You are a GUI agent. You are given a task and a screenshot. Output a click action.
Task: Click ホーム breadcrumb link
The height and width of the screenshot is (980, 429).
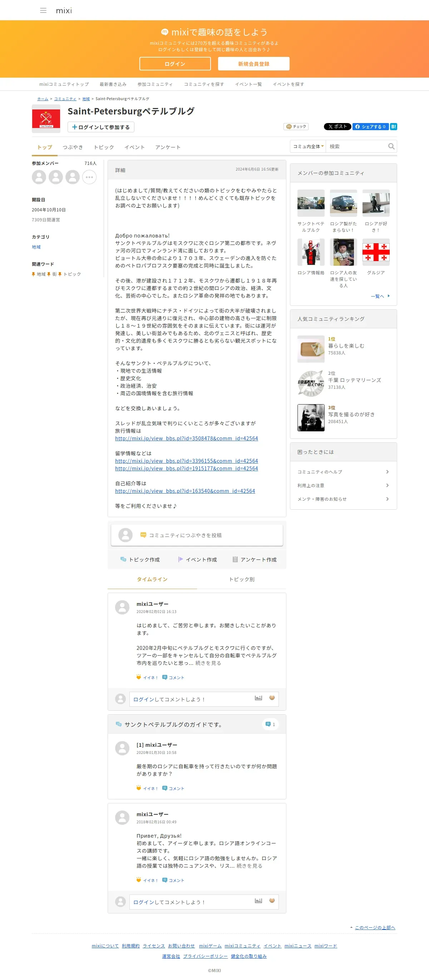click(43, 99)
